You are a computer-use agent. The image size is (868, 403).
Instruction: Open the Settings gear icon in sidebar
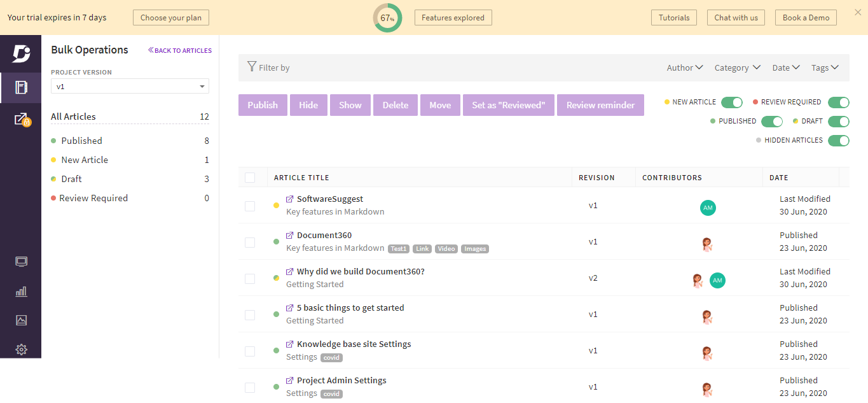pos(21,350)
